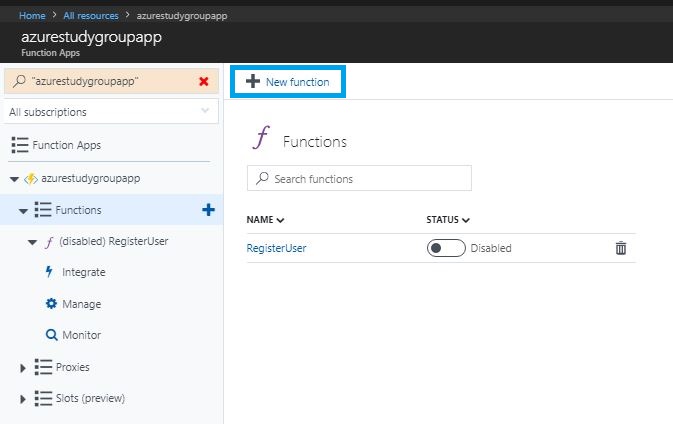Click the Disabled status label

(491, 248)
